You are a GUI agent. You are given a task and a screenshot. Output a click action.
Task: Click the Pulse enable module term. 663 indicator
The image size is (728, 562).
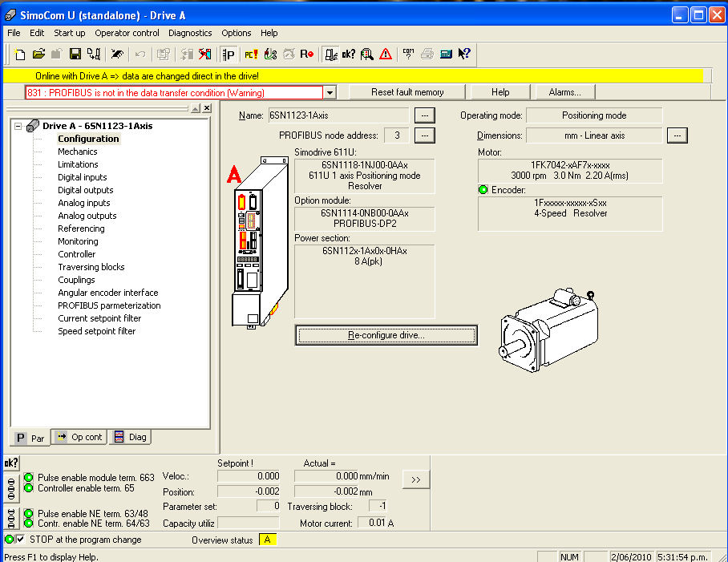(x=29, y=478)
